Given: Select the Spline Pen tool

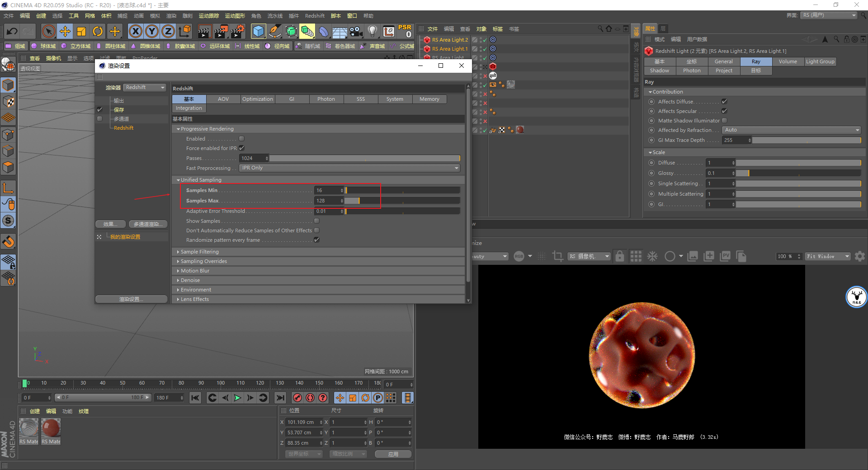Looking at the screenshot, I should point(275,31).
